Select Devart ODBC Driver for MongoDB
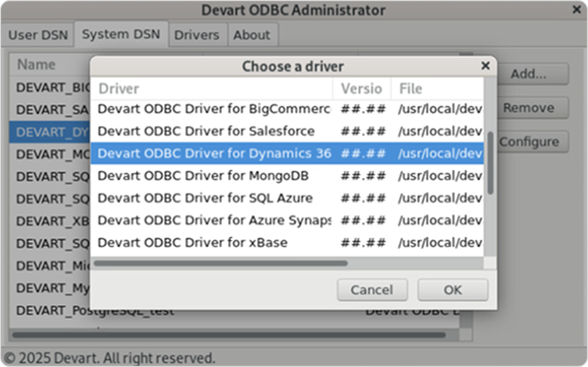The image size is (588, 367). (287, 176)
